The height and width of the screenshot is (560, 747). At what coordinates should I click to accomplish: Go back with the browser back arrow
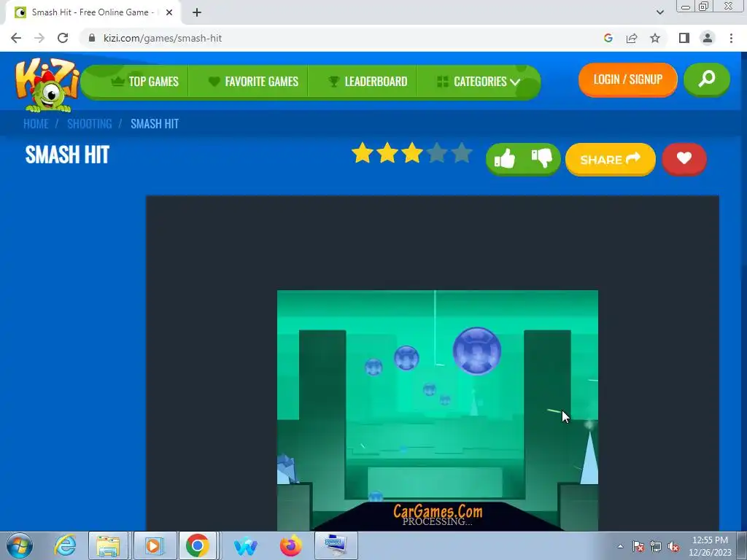click(x=16, y=38)
